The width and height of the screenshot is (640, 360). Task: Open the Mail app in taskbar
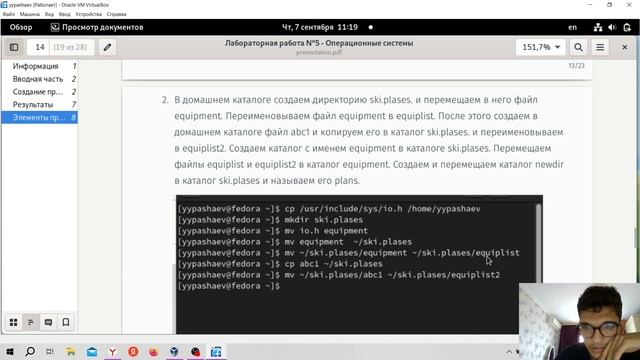point(92,351)
